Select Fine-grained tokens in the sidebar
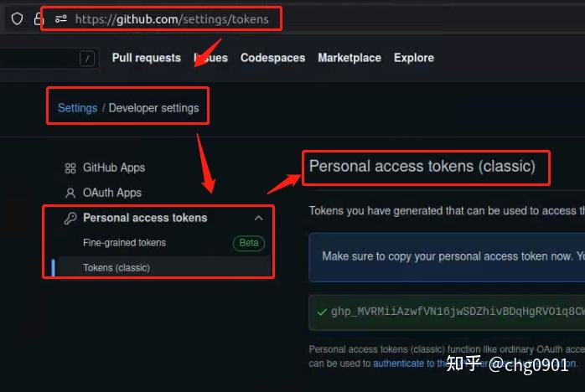 coord(125,243)
